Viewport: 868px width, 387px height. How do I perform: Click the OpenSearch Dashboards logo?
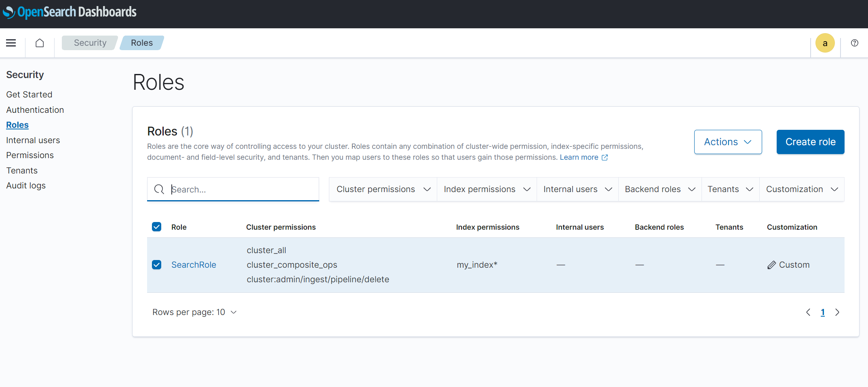pyautogui.click(x=70, y=12)
